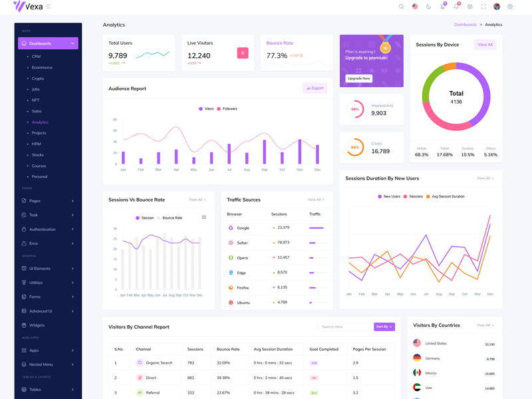The height and width of the screenshot is (399, 532).
Task: Enter fullscreen mode via header icon
Action: [x=483, y=7]
